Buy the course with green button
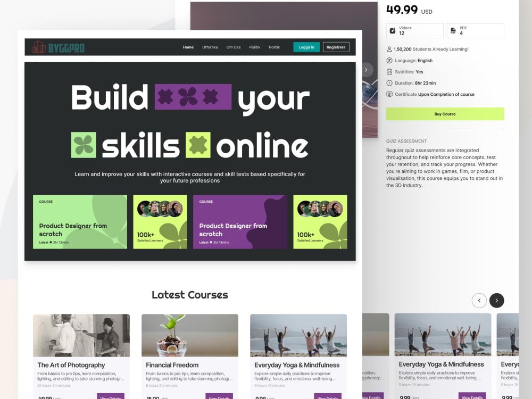The height and width of the screenshot is (399, 532). 445,114
